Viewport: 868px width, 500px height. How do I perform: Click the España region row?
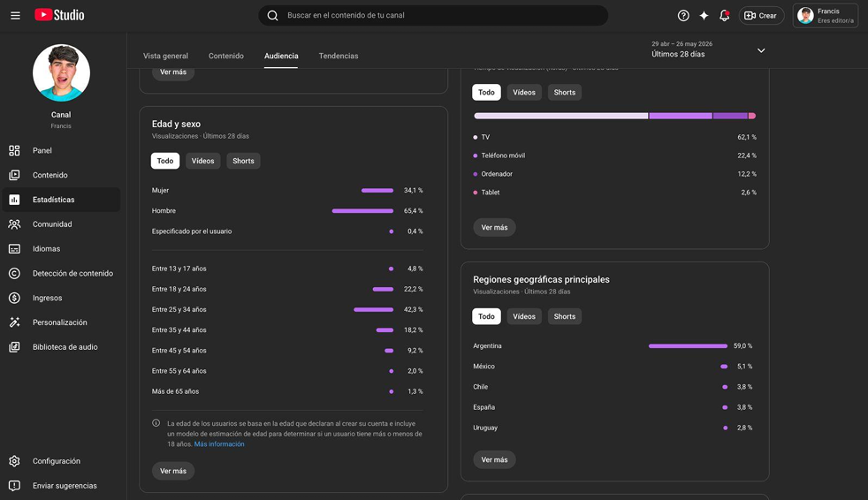[613, 407]
